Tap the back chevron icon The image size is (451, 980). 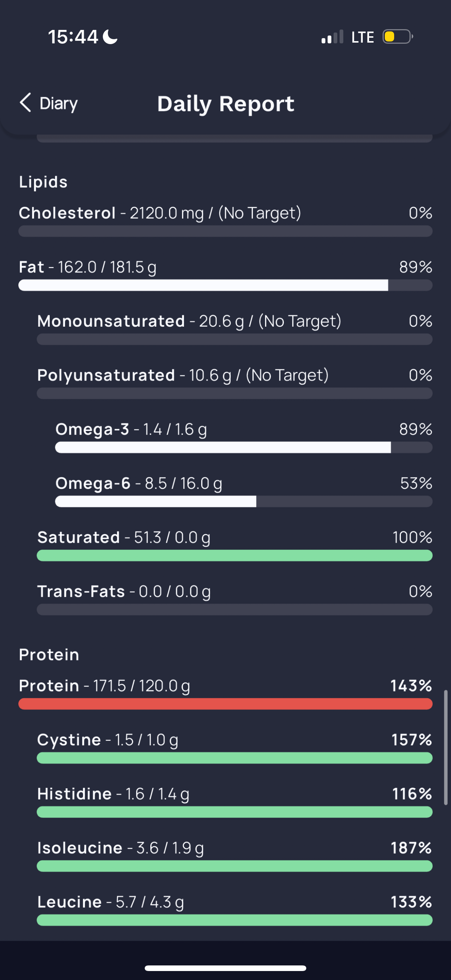(x=25, y=103)
